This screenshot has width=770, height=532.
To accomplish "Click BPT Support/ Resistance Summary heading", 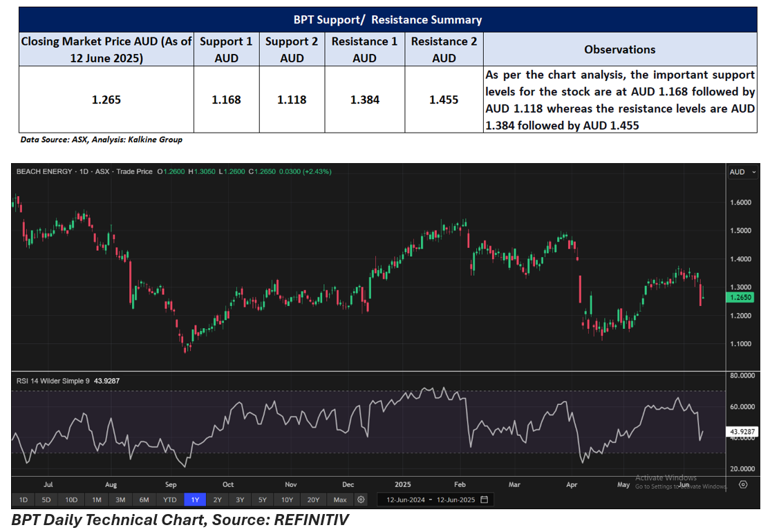I will [x=388, y=19].
